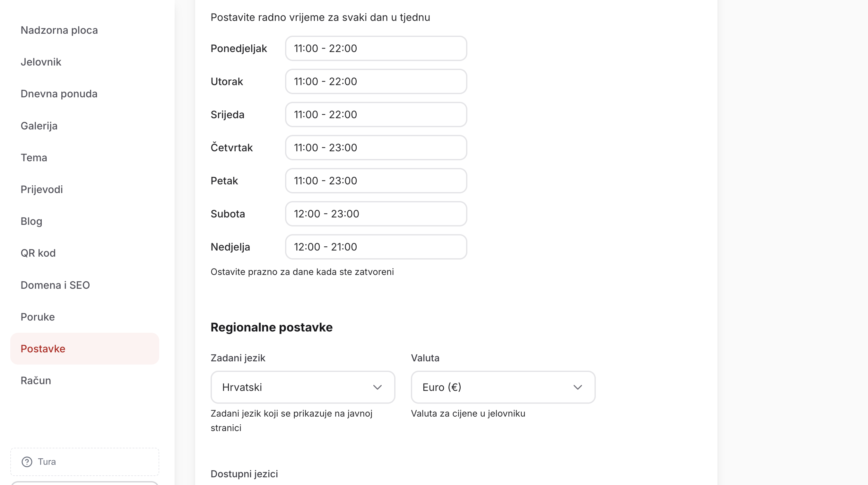This screenshot has height=485, width=868.
Task: Edit Subota opening hours
Action: (x=376, y=214)
